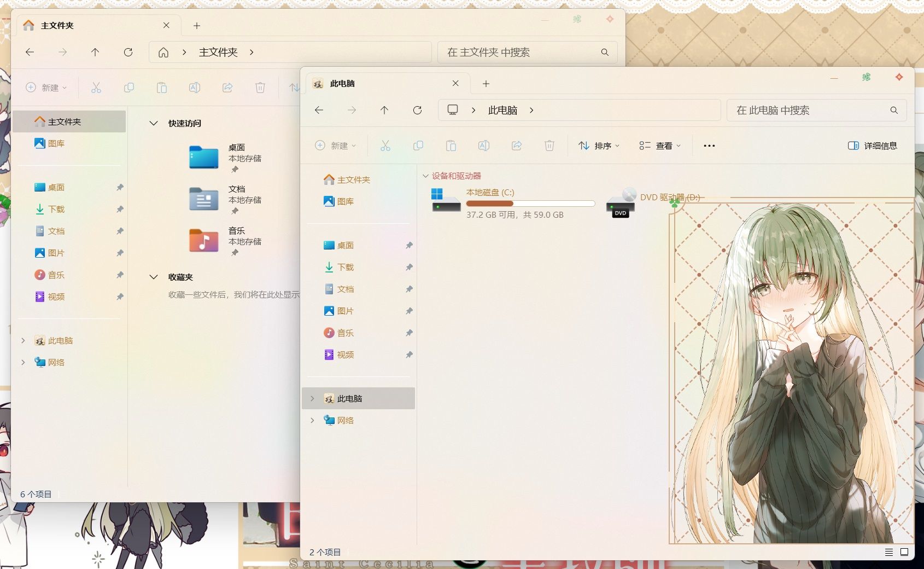Image resolution: width=924 pixels, height=569 pixels.
Task: Refresh the 此电脑 window
Action: click(417, 110)
